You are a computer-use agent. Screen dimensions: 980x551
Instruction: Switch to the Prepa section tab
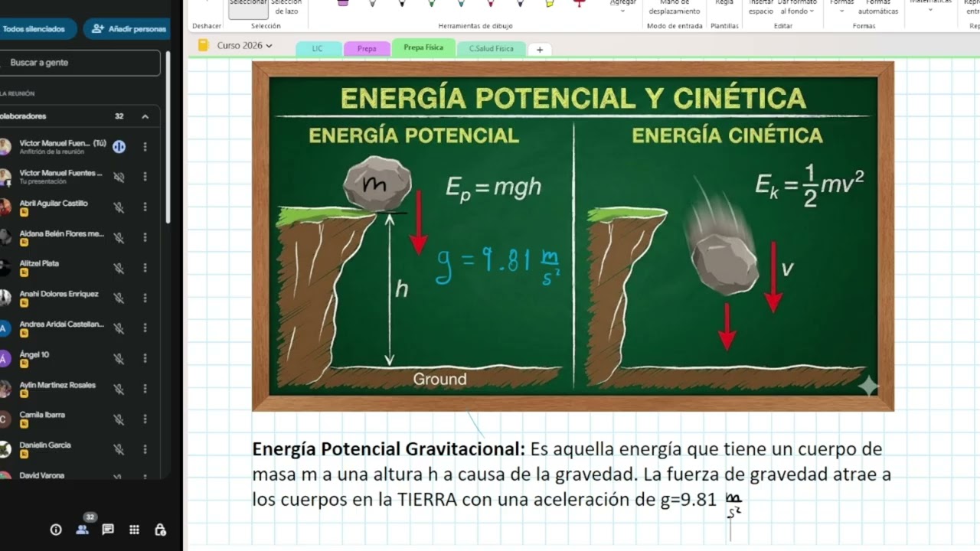tap(367, 48)
